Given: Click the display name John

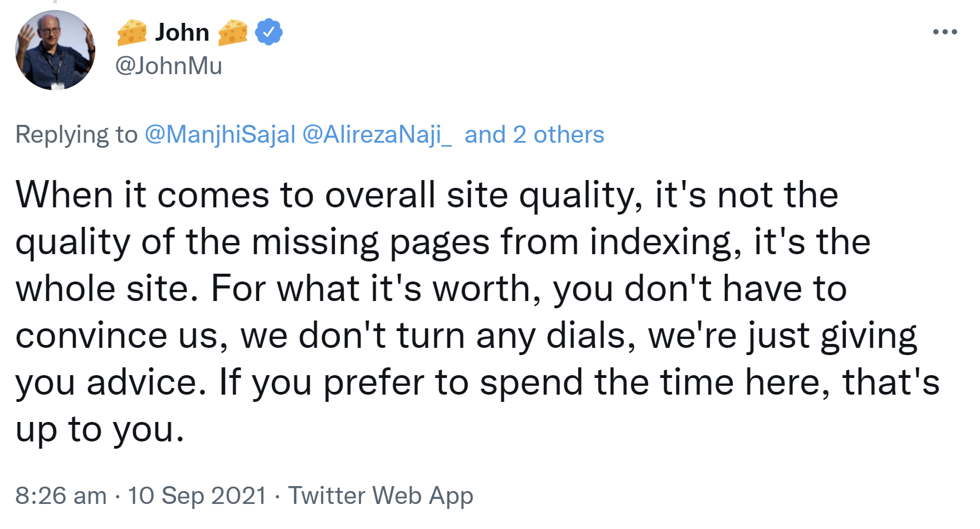Looking at the screenshot, I should [x=182, y=32].
